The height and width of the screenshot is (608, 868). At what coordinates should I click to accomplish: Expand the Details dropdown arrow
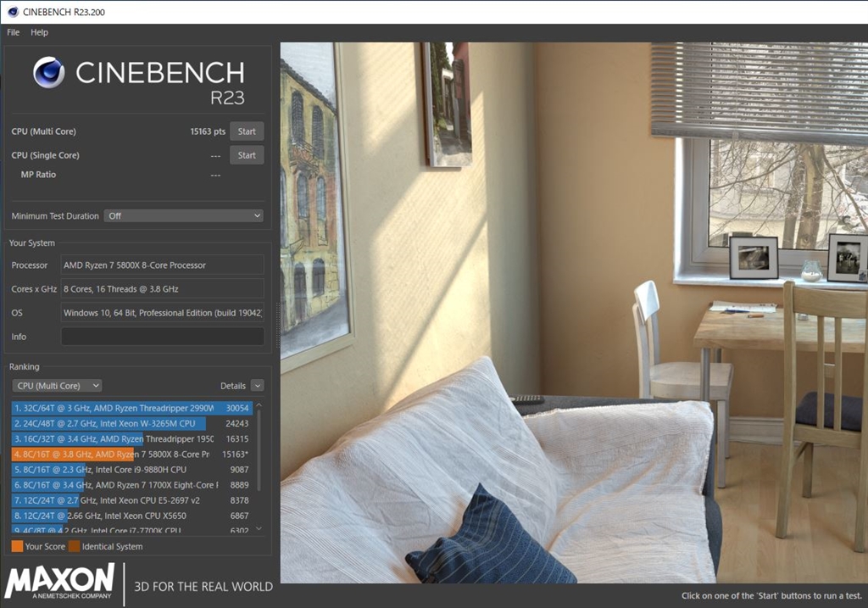pos(258,385)
